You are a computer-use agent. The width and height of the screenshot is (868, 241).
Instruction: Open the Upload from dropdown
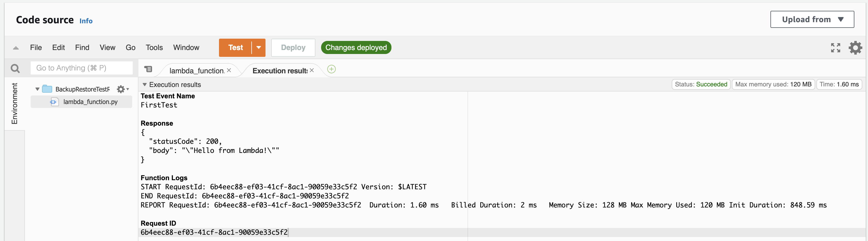812,20
